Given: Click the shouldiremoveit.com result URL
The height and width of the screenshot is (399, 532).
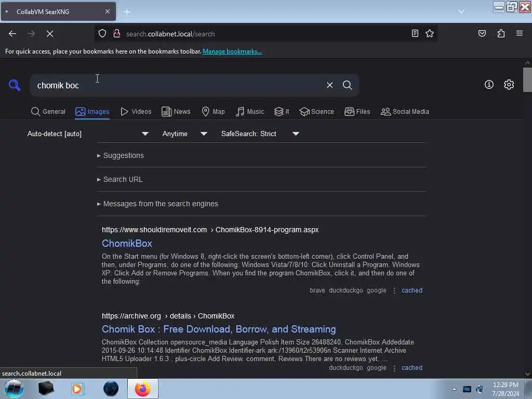Looking at the screenshot, I should (210, 230).
